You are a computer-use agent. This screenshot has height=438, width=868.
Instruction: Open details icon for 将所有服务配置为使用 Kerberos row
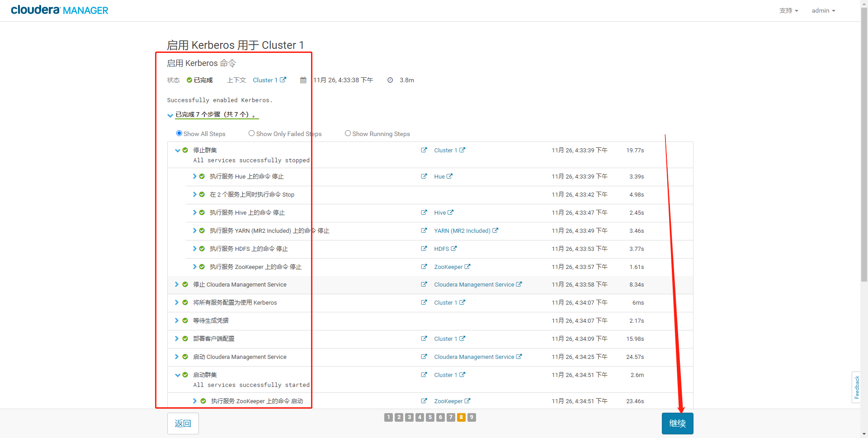424,302
